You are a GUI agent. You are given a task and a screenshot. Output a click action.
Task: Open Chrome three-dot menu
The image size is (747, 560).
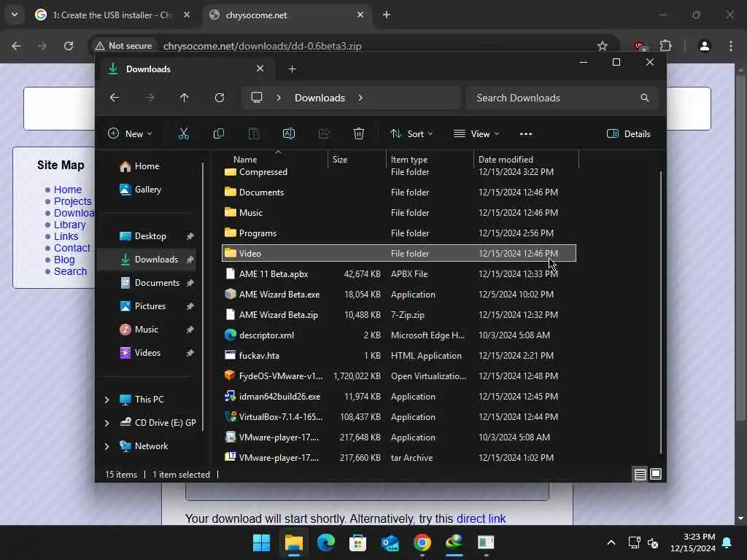tap(731, 46)
